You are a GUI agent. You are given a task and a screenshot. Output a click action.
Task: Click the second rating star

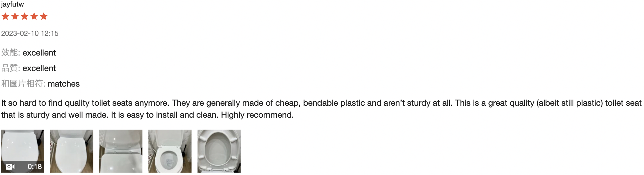(x=15, y=16)
